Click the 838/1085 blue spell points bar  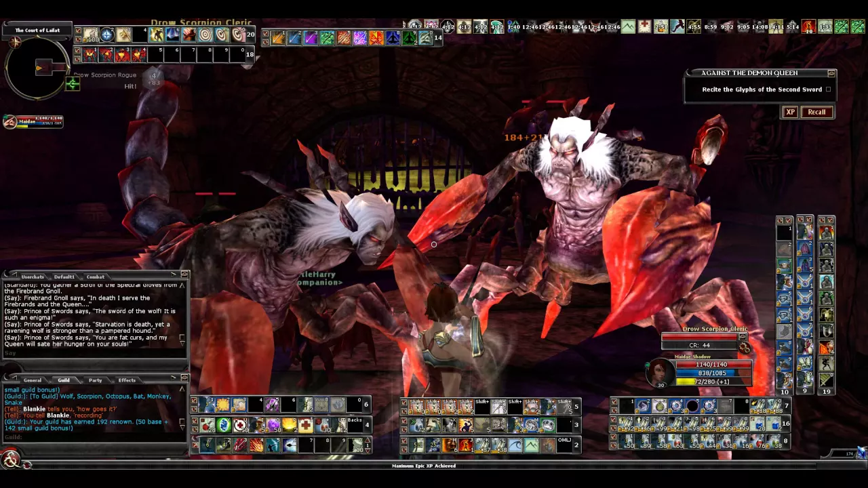(x=713, y=373)
